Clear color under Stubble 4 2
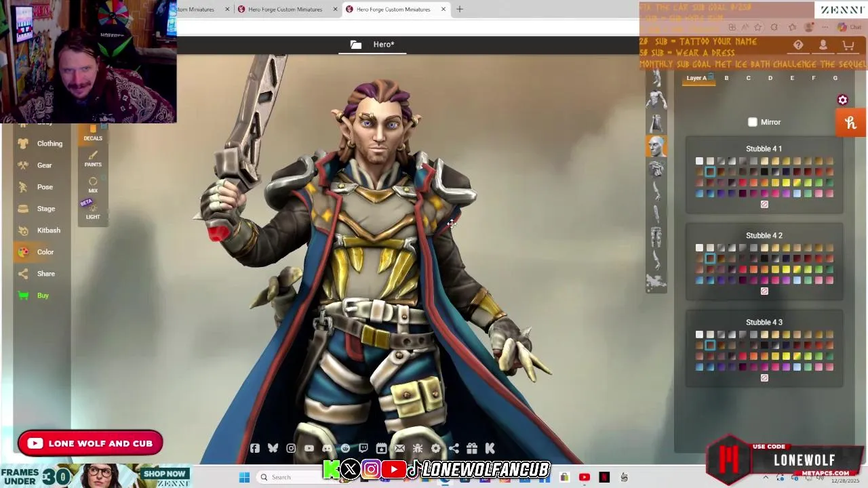Viewport: 868px width, 488px height. (764, 291)
